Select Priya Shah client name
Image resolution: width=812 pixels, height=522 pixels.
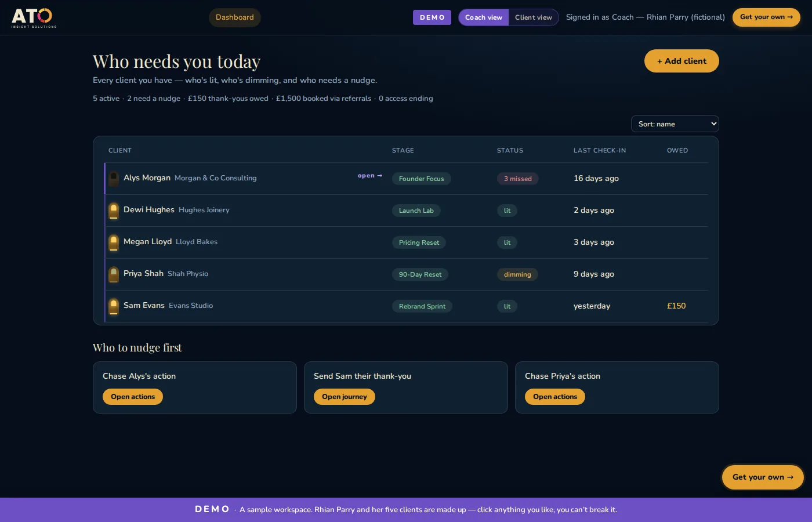(x=143, y=274)
